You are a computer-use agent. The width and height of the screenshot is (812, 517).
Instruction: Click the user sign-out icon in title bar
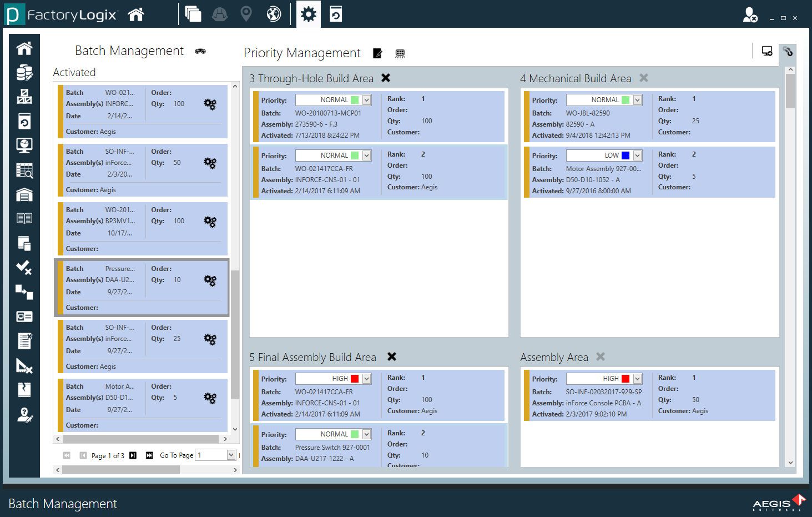[x=750, y=16]
